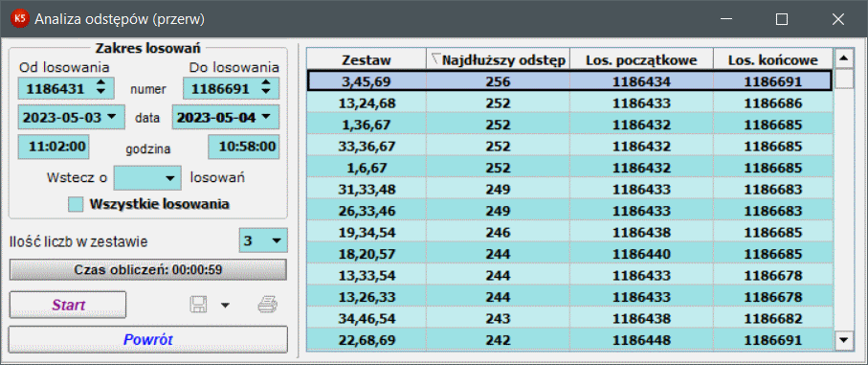Image resolution: width=868 pixels, height=365 pixels.
Task: Click the Powrót button
Action: click(148, 339)
